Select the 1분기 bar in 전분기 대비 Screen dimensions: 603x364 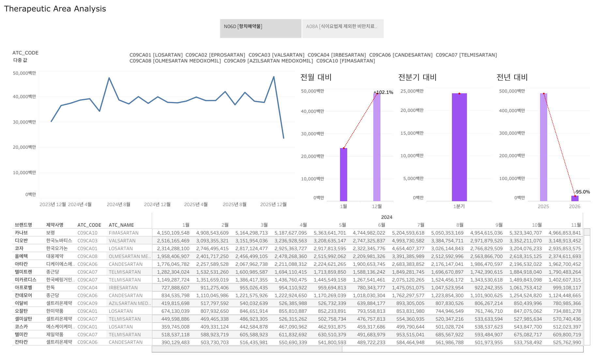pos(459,147)
